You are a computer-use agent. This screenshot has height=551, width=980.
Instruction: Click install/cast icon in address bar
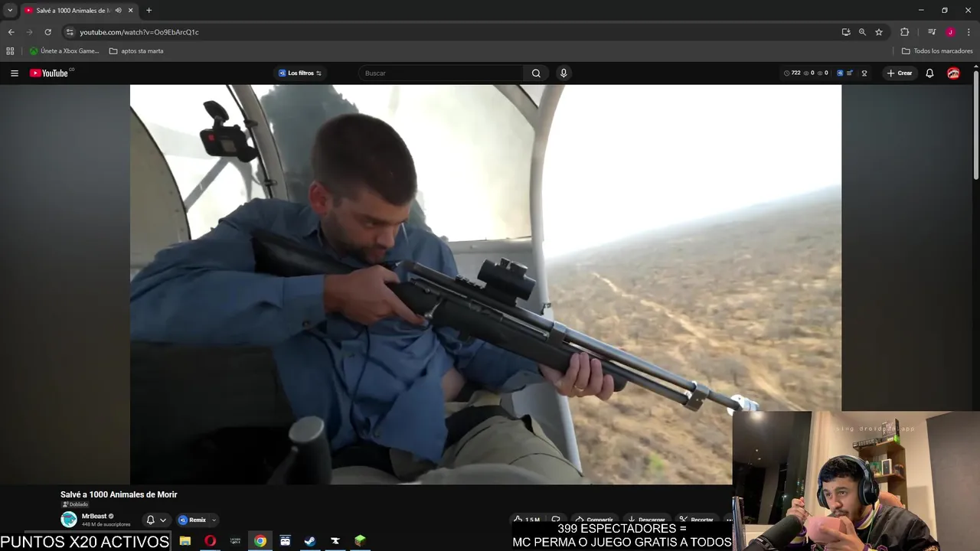pos(846,32)
